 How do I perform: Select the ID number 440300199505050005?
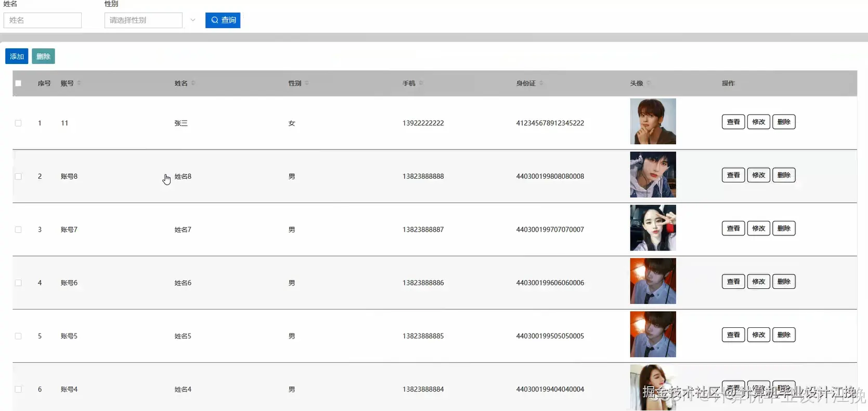point(550,336)
